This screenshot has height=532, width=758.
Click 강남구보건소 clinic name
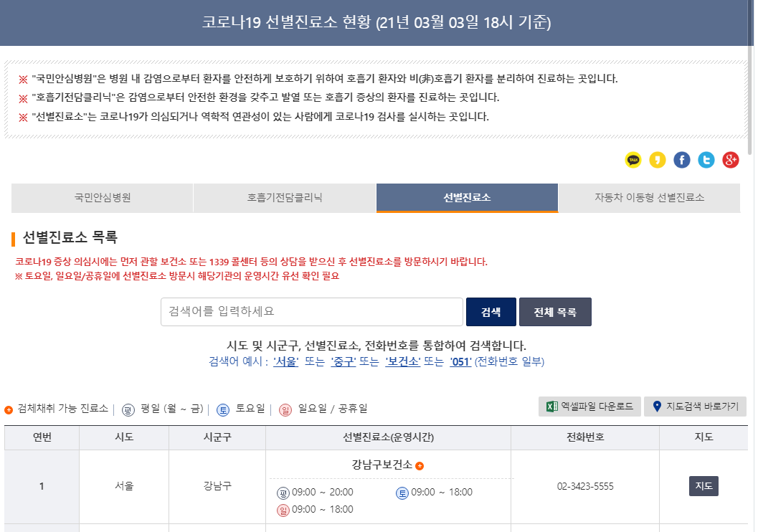[382, 465]
